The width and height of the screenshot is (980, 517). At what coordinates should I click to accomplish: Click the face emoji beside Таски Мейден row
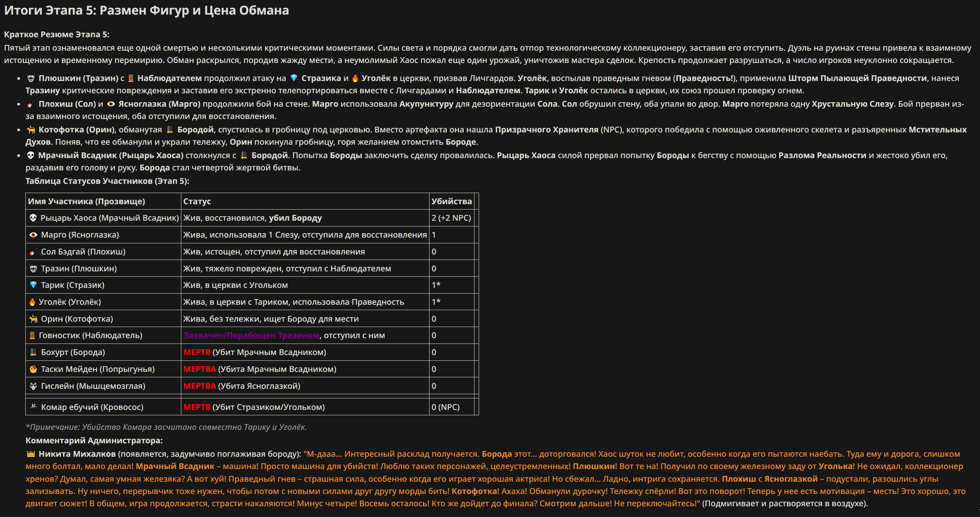tap(33, 369)
